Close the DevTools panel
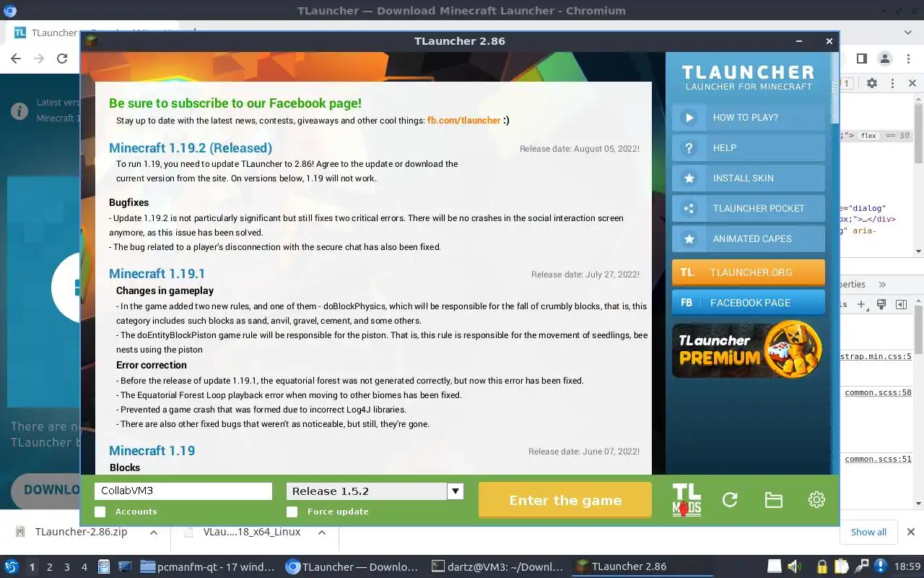The height and width of the screenshot is (578, 924). click(912, 83)
